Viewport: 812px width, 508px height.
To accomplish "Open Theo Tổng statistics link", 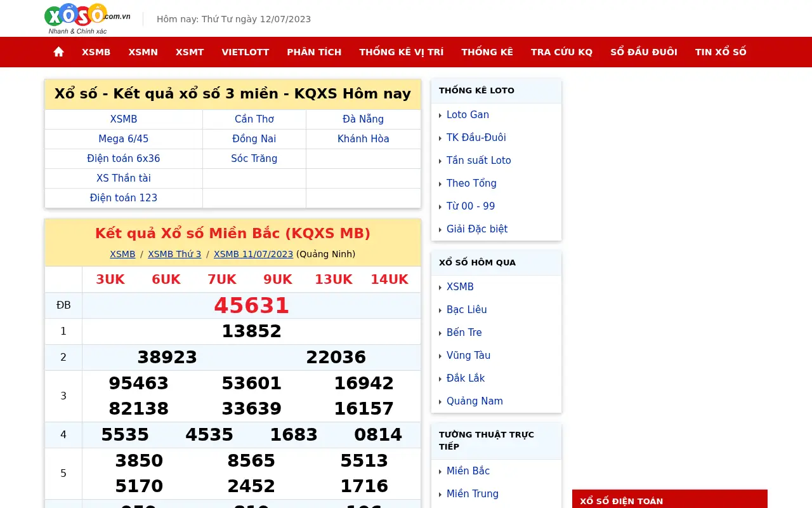I will pyautogui.click(x=471, y=184).
